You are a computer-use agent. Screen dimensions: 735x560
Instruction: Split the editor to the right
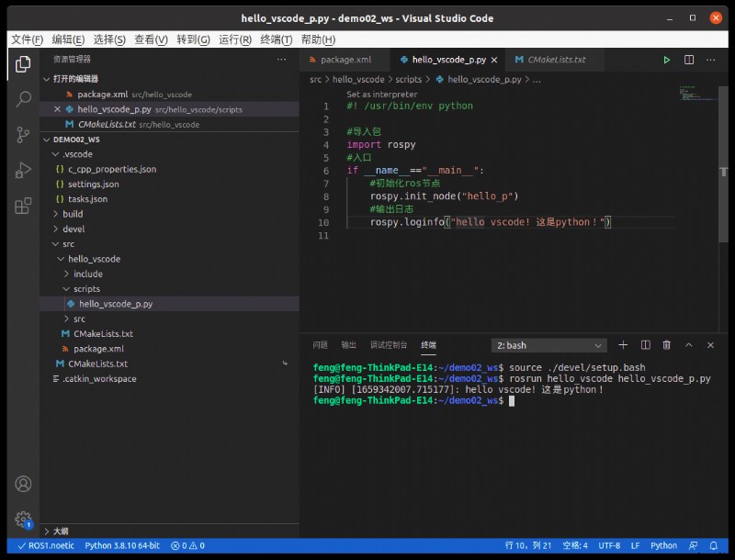tap(689, 60)
